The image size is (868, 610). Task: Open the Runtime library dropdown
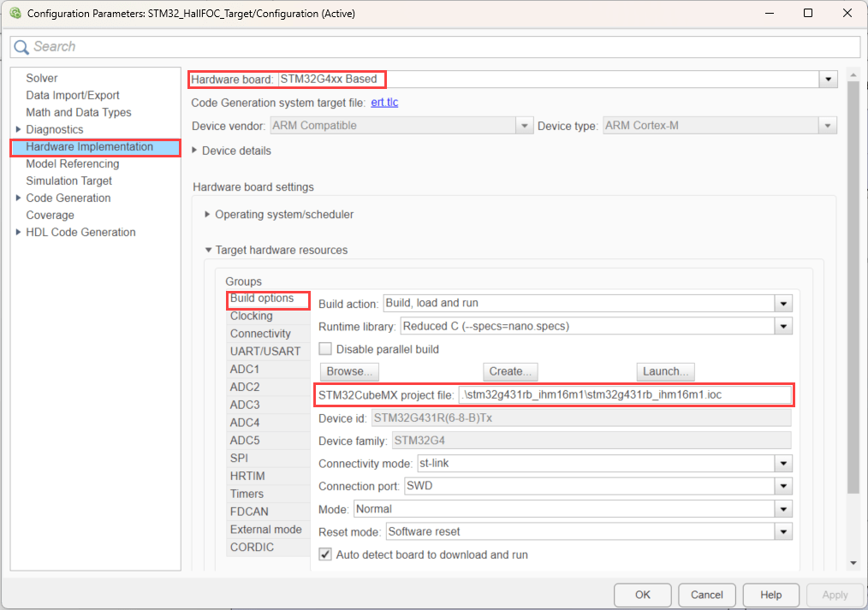(782, 326)
